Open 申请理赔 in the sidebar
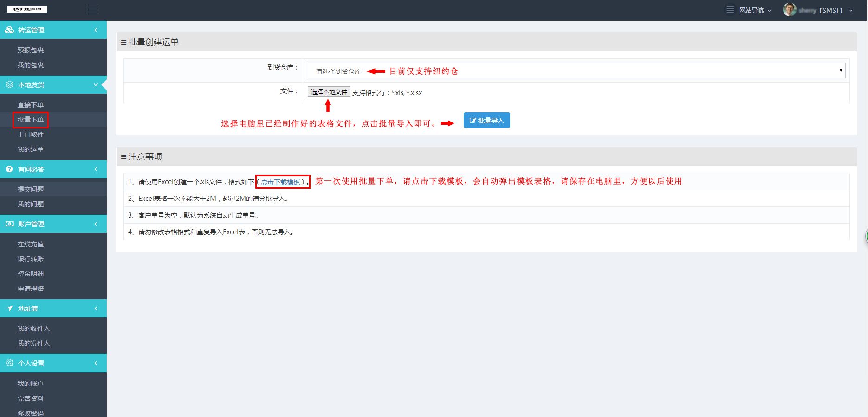 point(31,289)
